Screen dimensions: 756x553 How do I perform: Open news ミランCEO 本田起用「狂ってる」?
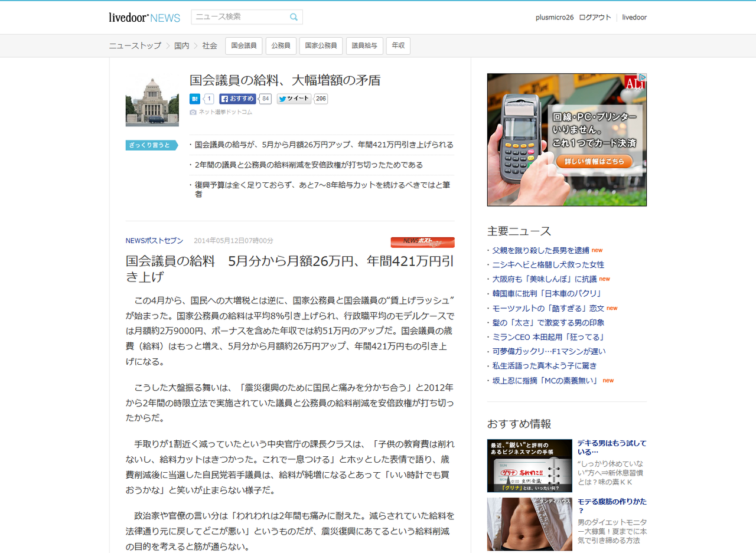[548, 337]
